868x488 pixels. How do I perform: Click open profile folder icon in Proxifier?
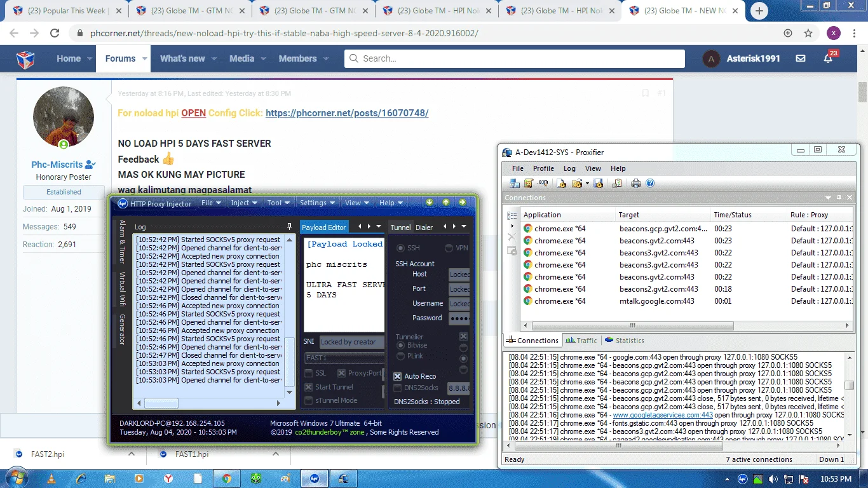click(577, 183)
